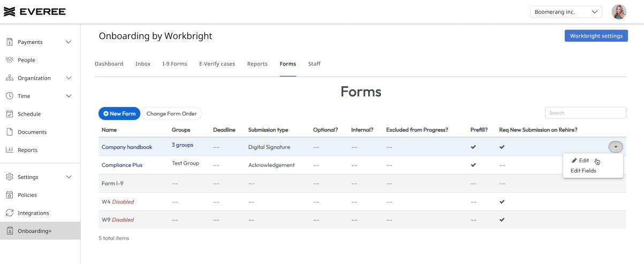Screen dimensions: 644x264
Task: Open the Company handbook form link
Action: 127,147
